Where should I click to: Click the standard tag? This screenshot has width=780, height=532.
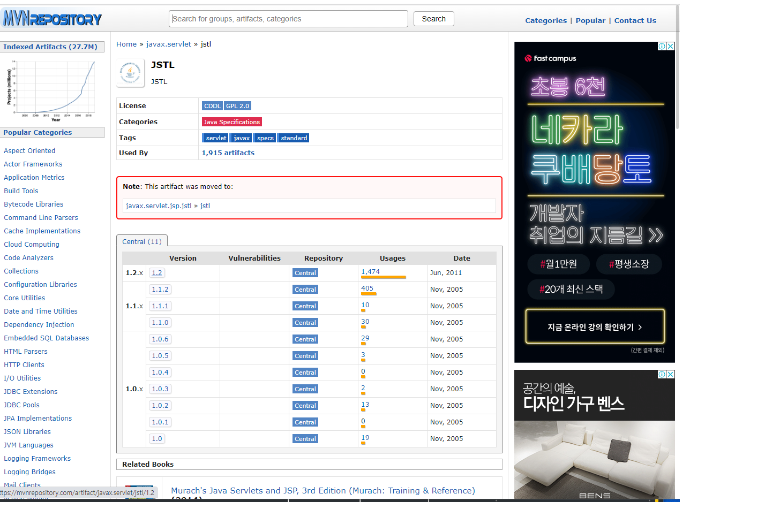294,138
